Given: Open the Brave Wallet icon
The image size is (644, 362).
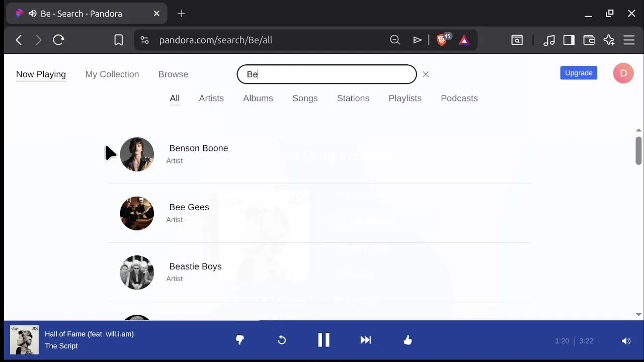Looking at the screenshot, I should [589, 40].
